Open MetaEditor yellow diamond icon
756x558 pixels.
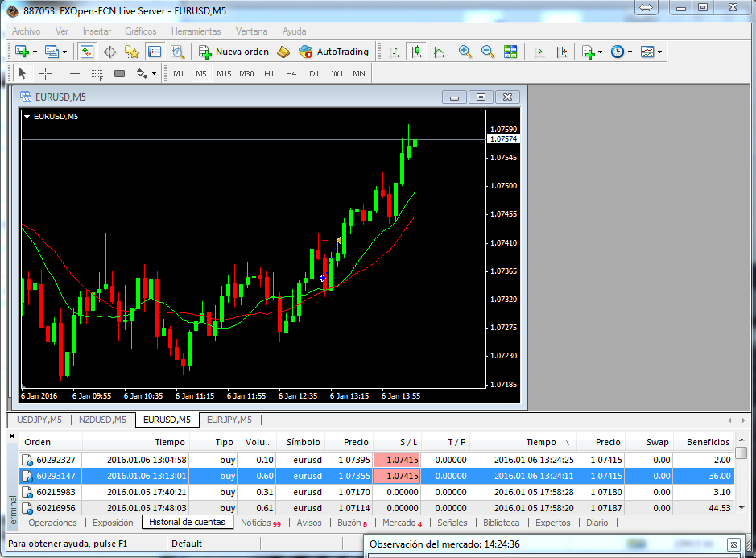click(x=283, y=52)
